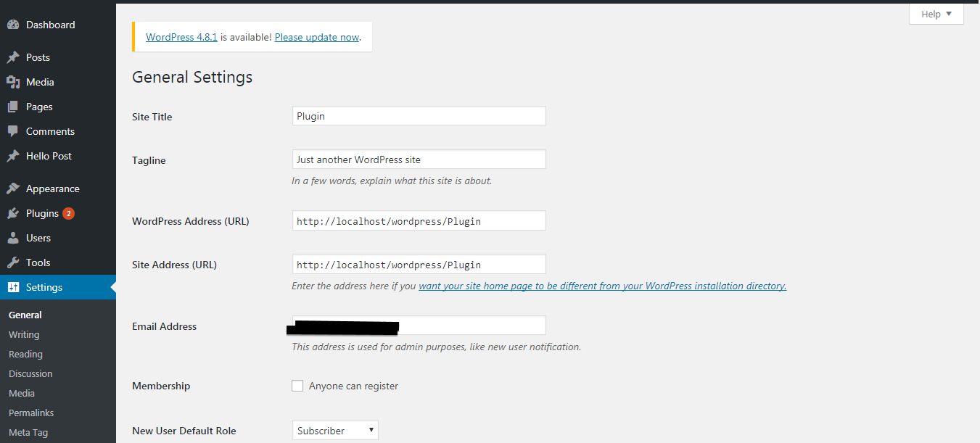
Task: Click the Tagline text field
Action: pyautogui.click(x=419, y=160)
